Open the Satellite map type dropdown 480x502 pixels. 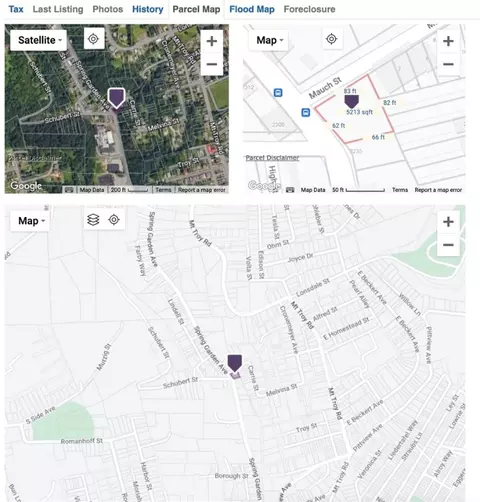point(39,40)
